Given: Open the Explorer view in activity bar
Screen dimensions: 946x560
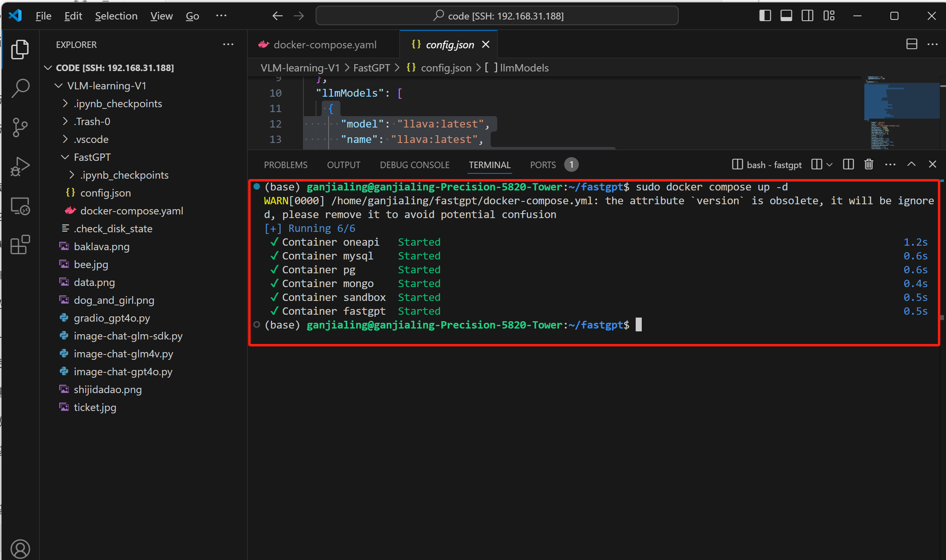Looking at the screenshot, I should 20,50.
